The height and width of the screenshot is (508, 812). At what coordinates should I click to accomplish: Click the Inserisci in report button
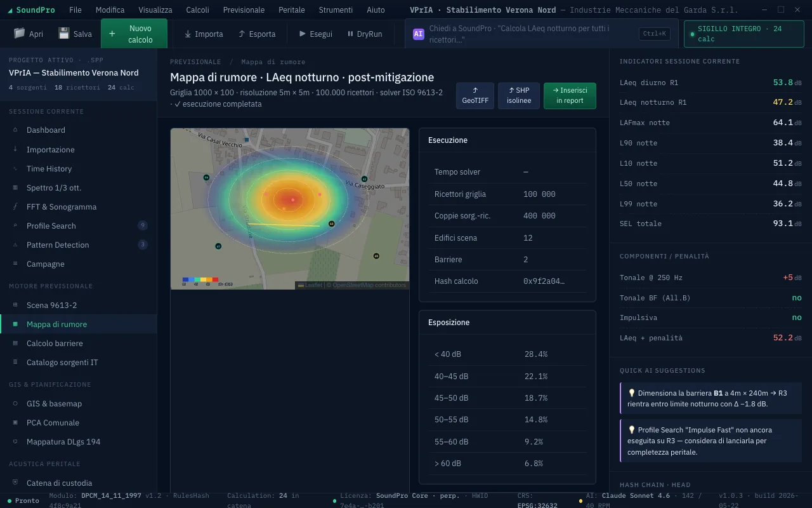[570, 95]
